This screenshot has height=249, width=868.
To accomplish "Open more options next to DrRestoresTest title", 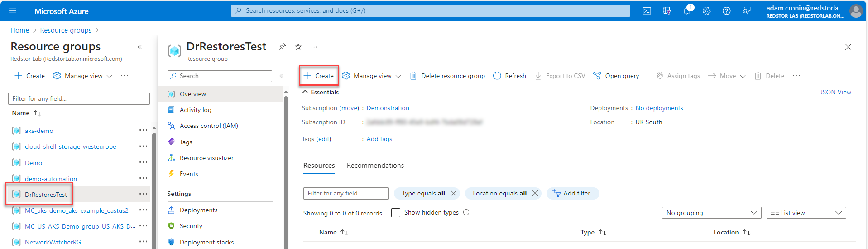I will tap(314, 47).
